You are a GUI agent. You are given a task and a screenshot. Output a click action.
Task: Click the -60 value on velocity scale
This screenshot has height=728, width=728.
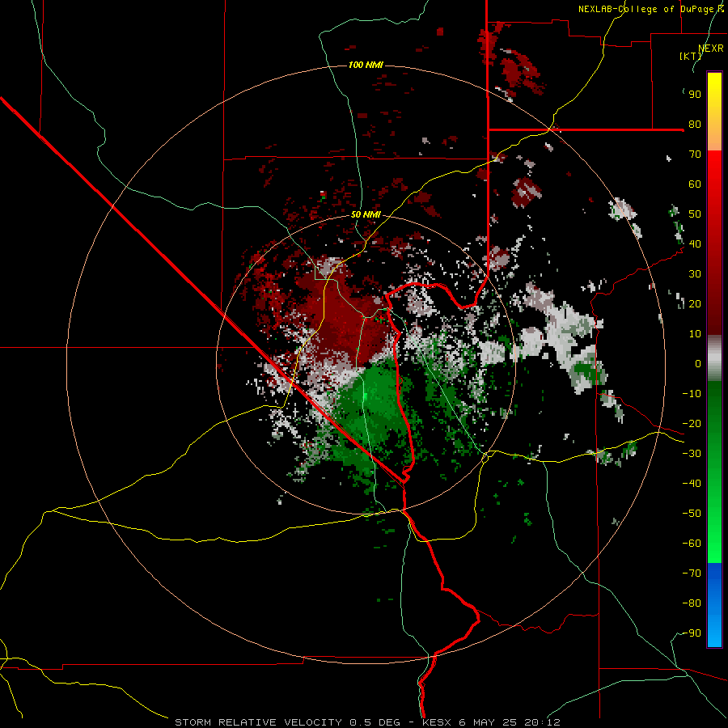[692, 544]
